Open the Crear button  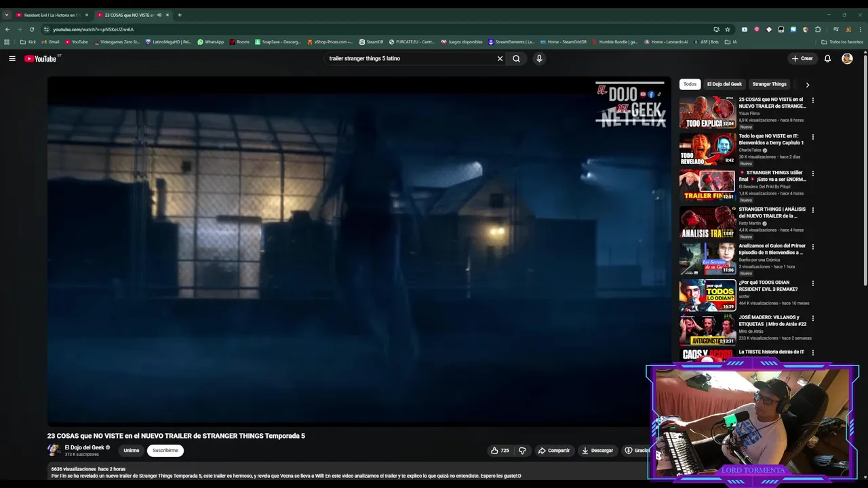pos(802,58)
